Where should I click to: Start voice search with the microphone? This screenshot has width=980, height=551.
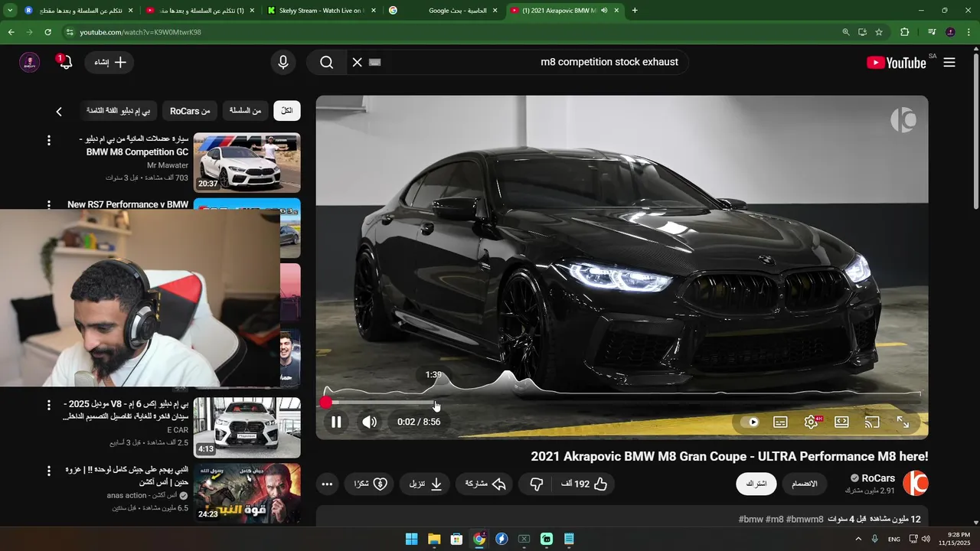283,62
